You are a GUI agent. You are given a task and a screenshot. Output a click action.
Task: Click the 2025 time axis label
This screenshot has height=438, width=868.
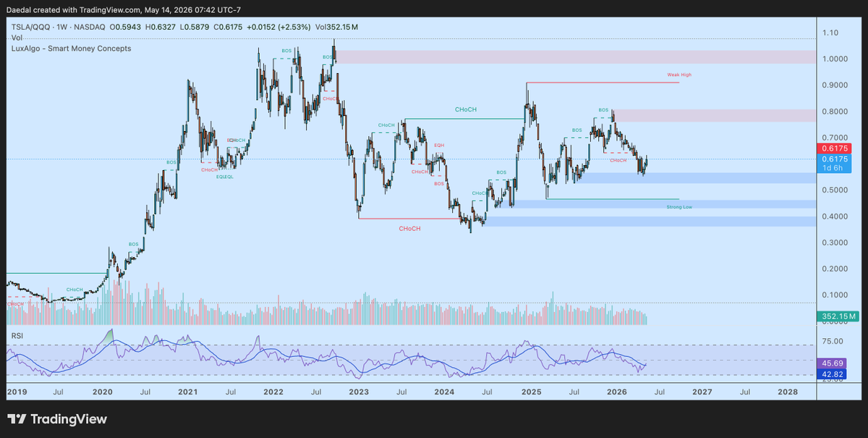(x=531, y=391)
